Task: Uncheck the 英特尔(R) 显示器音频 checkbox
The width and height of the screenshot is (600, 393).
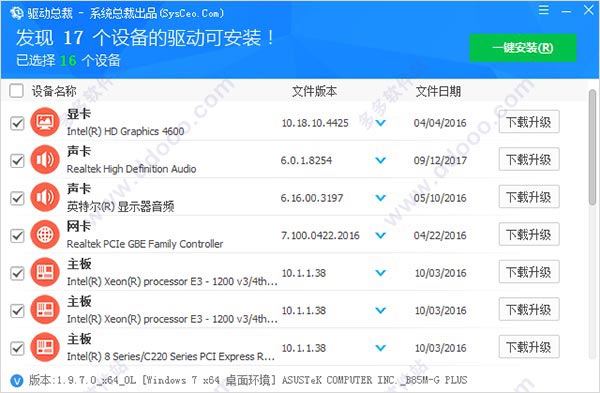Action: click(x=17, y=198)
